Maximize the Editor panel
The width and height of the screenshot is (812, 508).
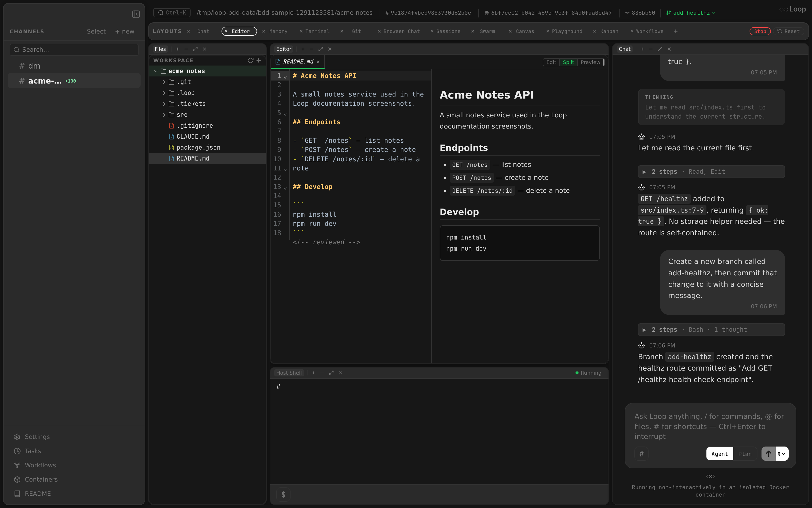coord(321,49)
